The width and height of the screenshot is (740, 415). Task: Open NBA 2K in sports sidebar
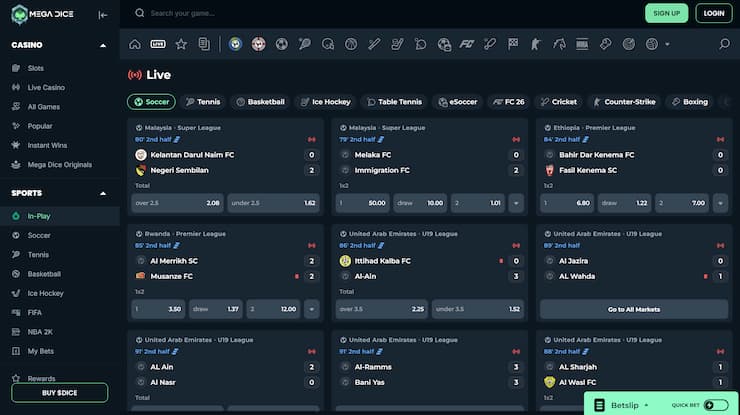(x=40, y=332)
